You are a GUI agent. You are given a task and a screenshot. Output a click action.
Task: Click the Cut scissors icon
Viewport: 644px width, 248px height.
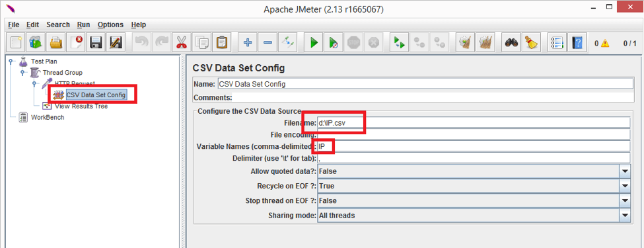point(181,42)
